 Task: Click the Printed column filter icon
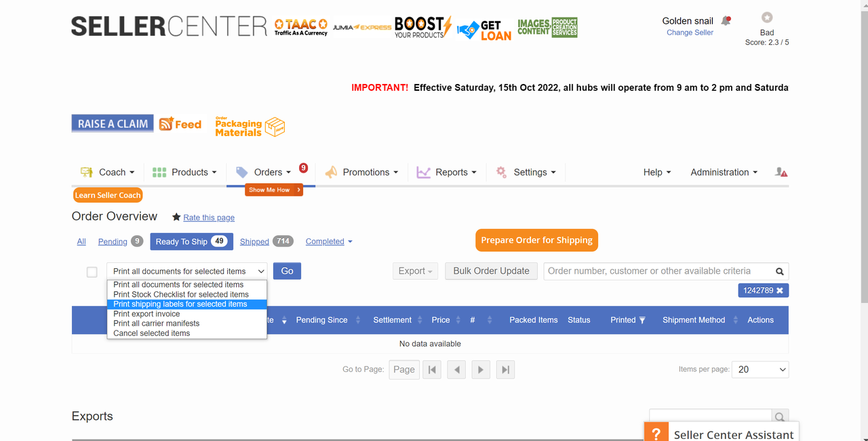tap(642, 320)
